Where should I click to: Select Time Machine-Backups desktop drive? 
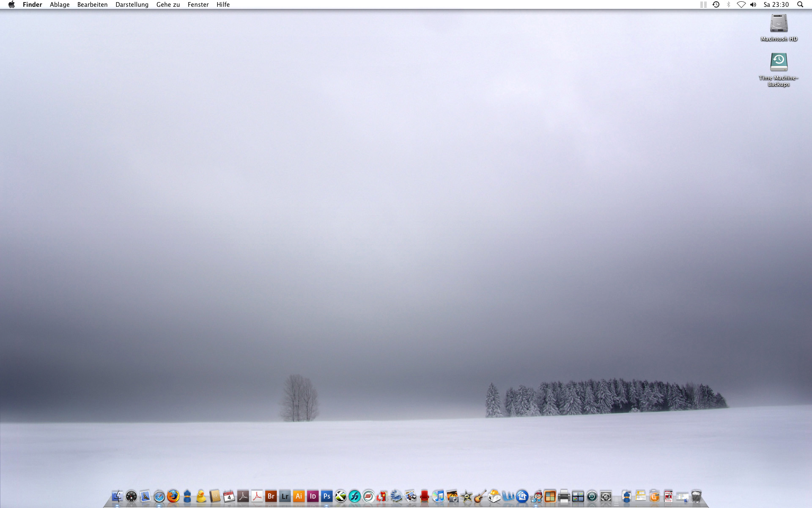point(779,69)
